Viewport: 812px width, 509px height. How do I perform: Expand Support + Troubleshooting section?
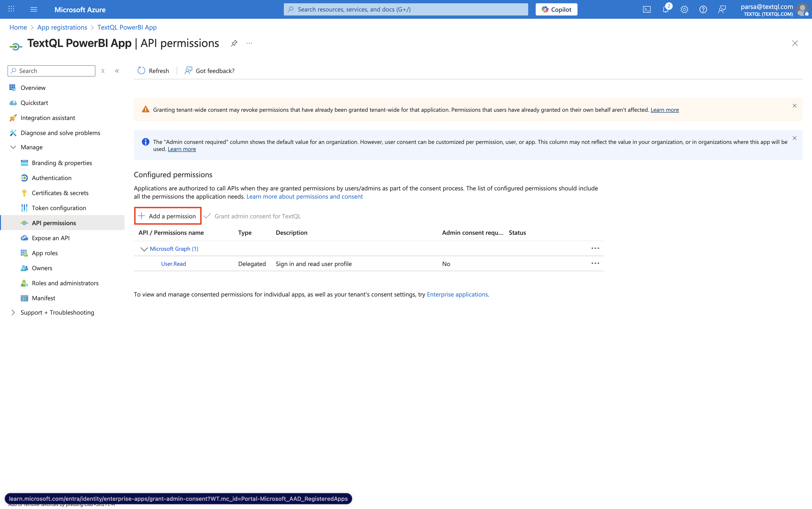point(13,312)
